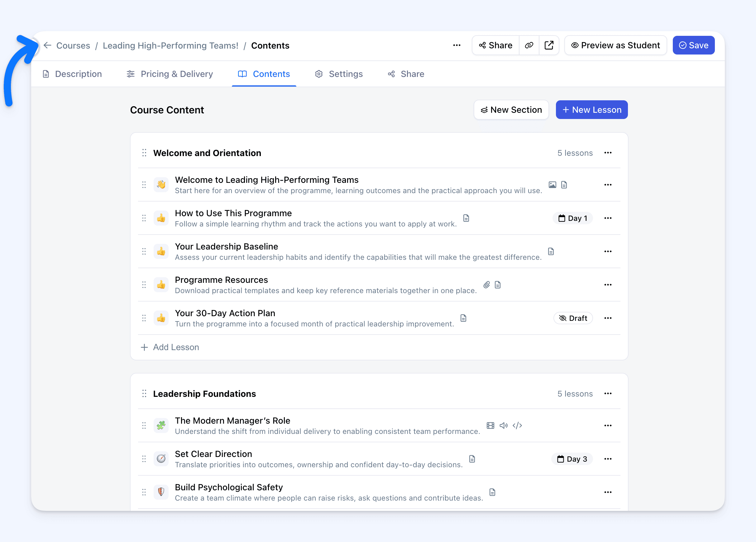Switch to the Pricing & Delivery tab
This screenshot has height=542, width=756.
[x=170, y=74]
